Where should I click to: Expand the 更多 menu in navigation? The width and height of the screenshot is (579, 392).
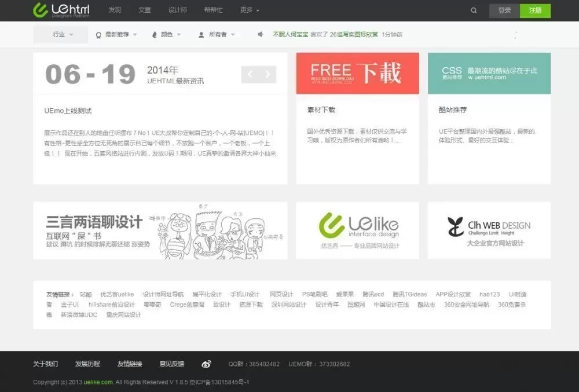click(x=250, y=10)
